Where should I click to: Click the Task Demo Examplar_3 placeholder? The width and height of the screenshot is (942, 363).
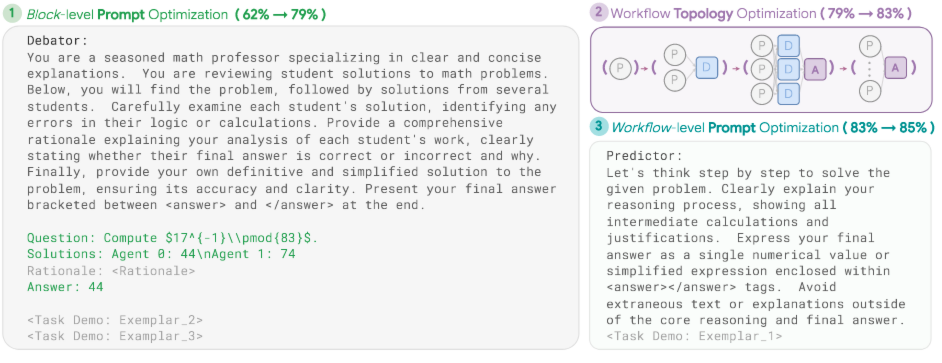click(x=115, y=336)
